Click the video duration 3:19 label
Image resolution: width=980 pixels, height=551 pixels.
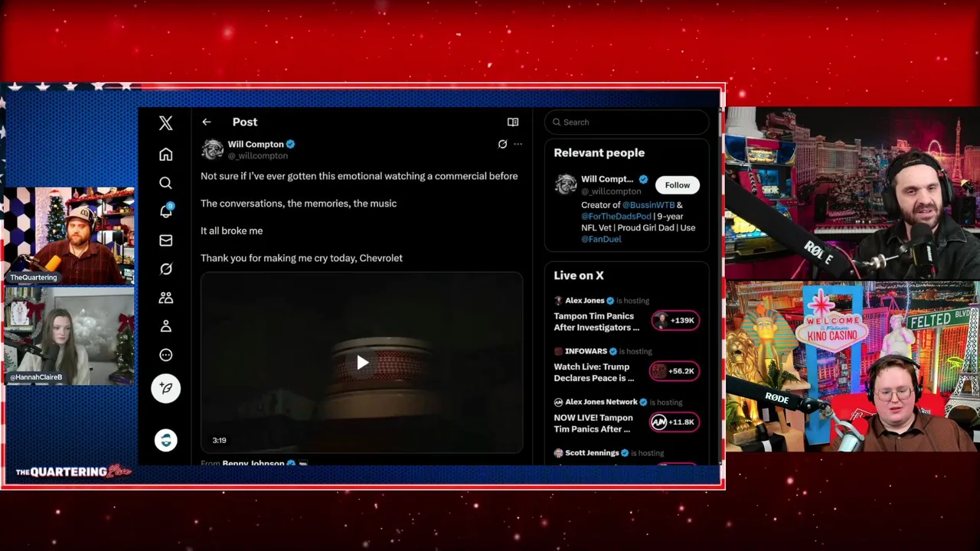click(219, 440)
